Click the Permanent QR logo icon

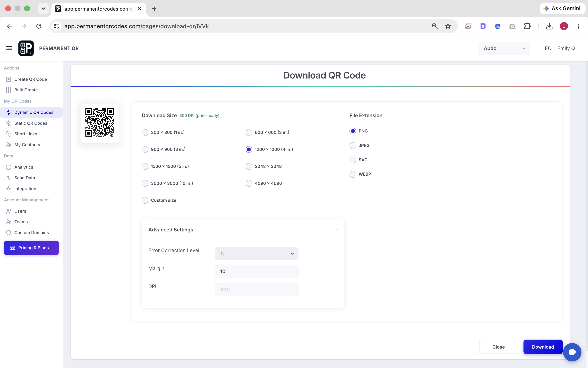pyautogui.click(x=26, y=48)
